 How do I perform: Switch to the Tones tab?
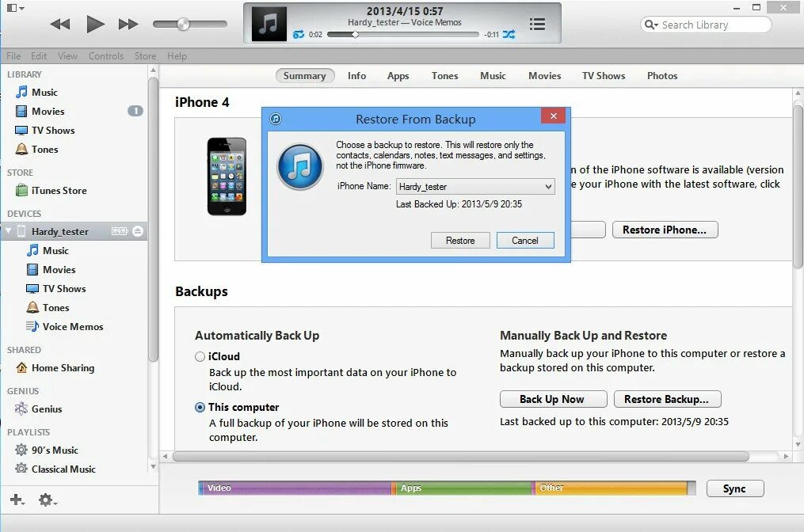pyautogui.click(x=444, y=76)
